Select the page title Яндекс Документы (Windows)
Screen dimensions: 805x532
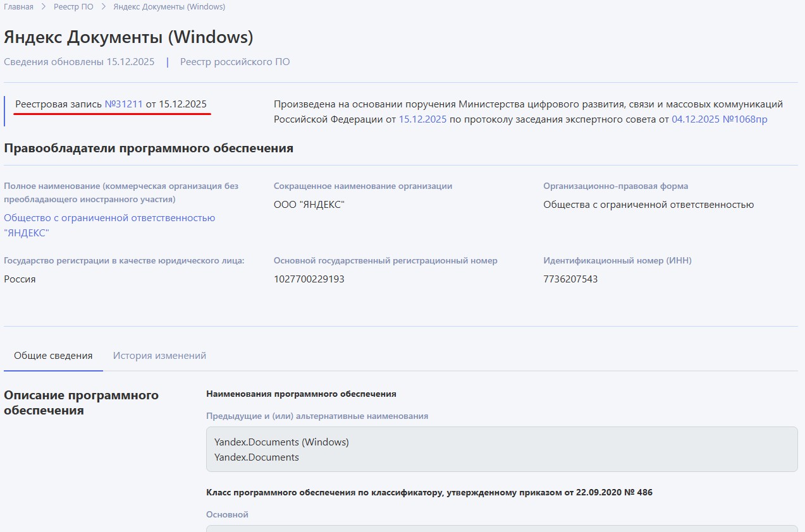coord(128,37)
